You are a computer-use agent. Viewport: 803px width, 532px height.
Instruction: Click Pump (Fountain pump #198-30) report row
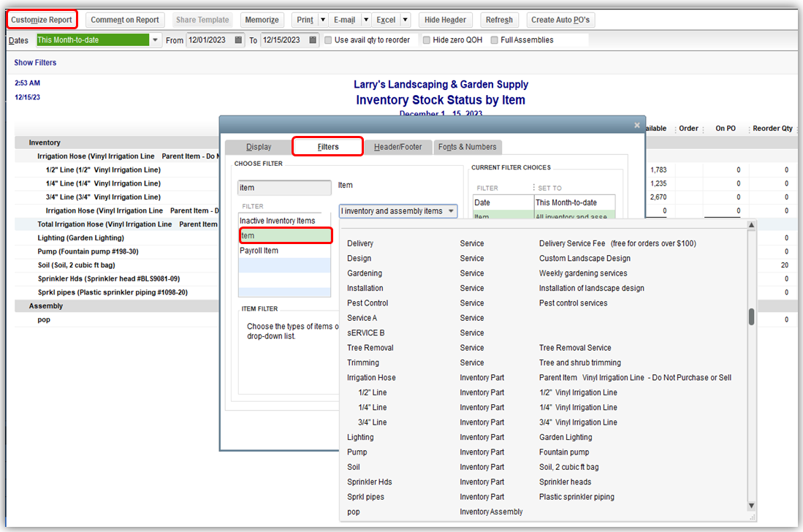coord(88,251)
